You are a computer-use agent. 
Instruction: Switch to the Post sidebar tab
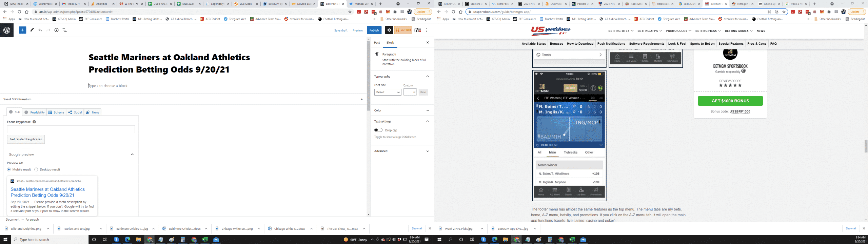click(377, 43)
